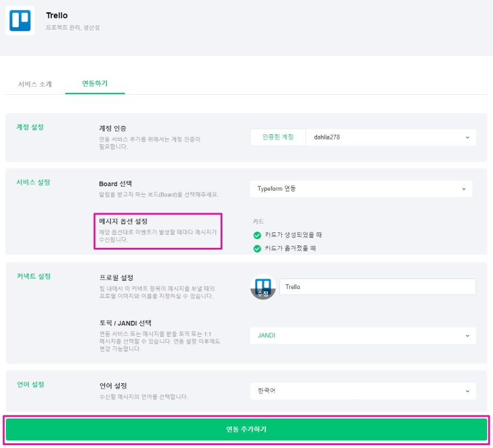Screen dimensions: 493x448
Task: Select the 연동하기 tab
Action: (95, 84)
